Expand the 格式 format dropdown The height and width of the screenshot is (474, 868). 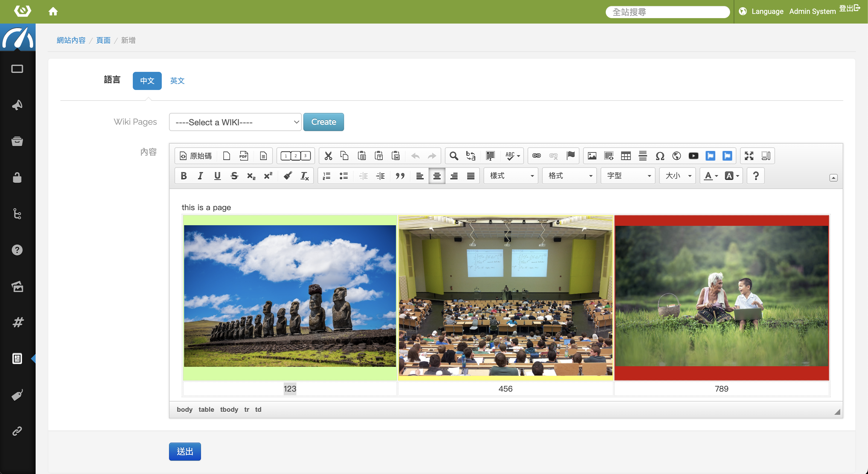tap(569, 176)
